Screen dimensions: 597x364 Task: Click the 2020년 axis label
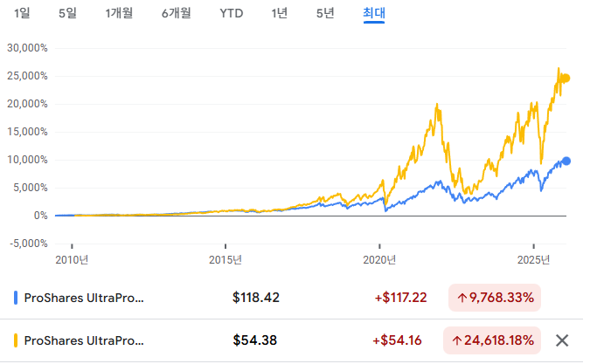(x=379, y=260)
